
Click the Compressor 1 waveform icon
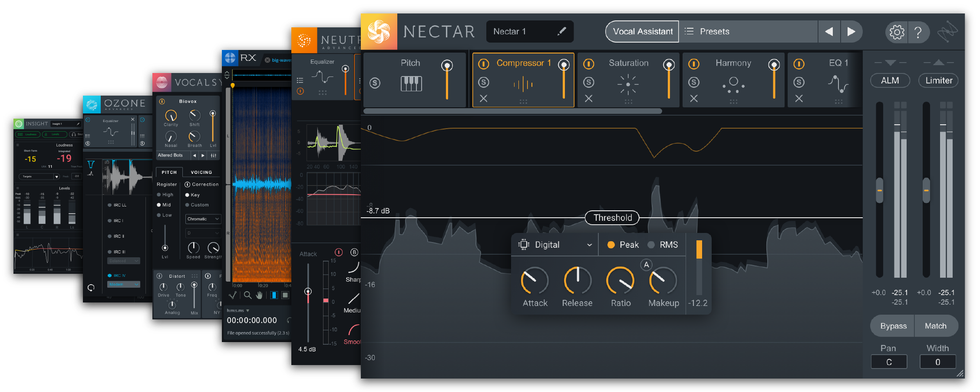point(523,84)
